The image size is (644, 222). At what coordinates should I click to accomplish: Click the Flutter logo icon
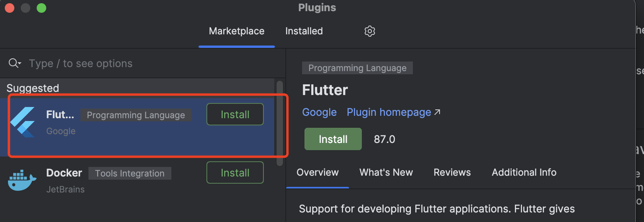(23, 122)
